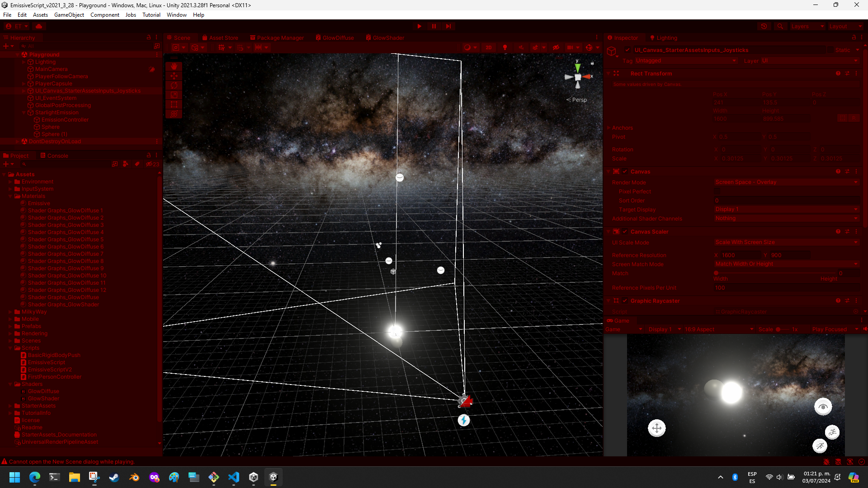Image resolution: width=868 pixels, height=488 pixels.
Task: Select EmissiveScriptV2 in Scripts folder
Action: click(50, 370)
